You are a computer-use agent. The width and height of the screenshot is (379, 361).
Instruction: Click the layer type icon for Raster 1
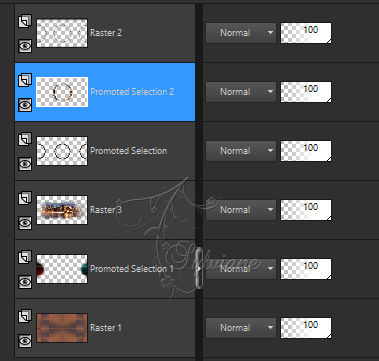pos(25,316)
